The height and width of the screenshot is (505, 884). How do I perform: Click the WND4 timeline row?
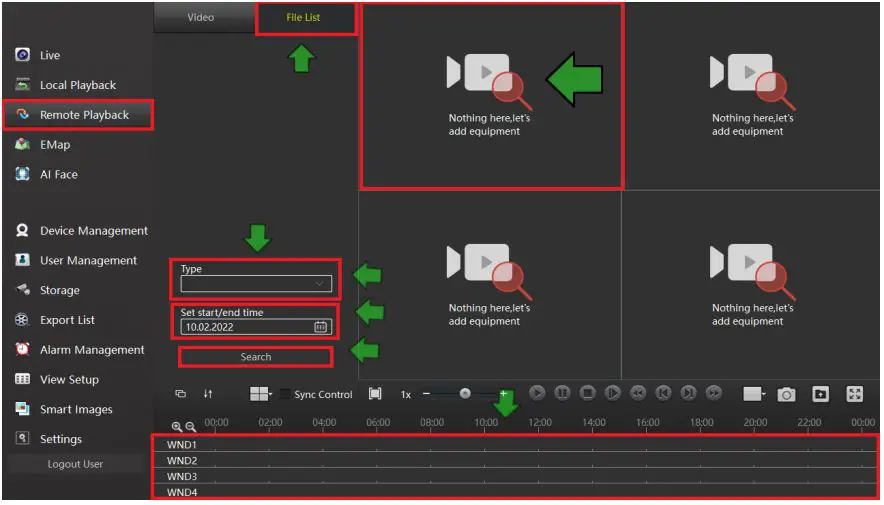(x=515, y=491)
